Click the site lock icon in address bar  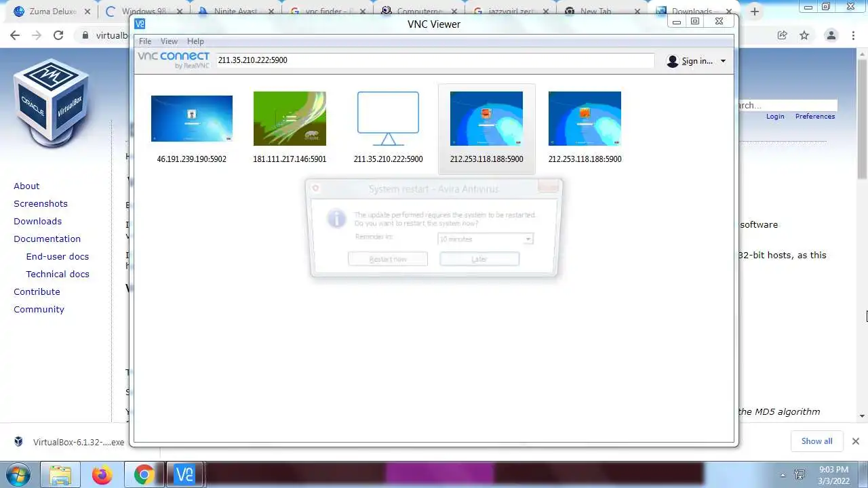[85, 35]
